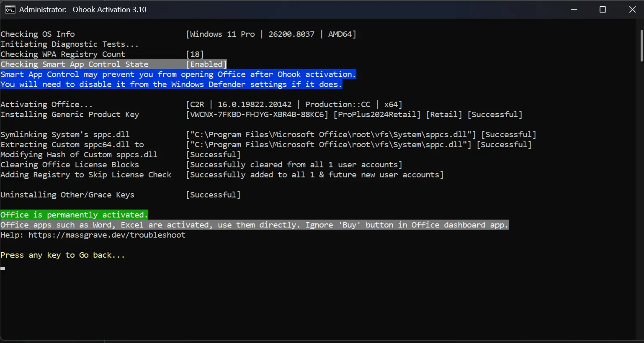Click '[Successful]' beside Uninstalling Other/Grace Keys
Viewport: 644px width, 343px height.
point(214,195)
